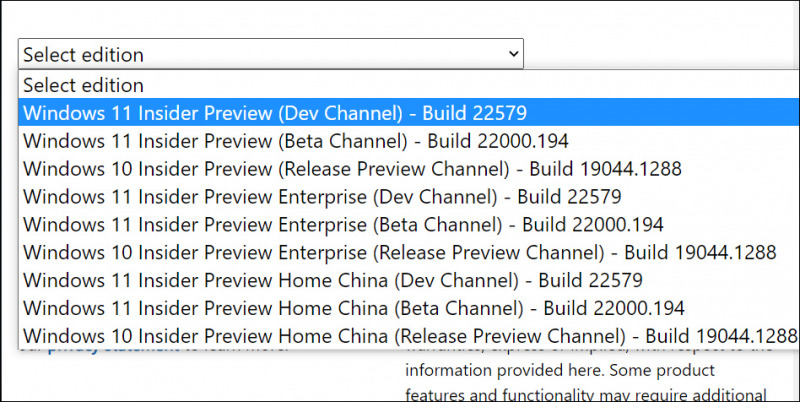Choose Windows 10 Insider Preview Home China (Release Preview)
Viewport: 800px width, 402px height.
[x=409, y=336]
